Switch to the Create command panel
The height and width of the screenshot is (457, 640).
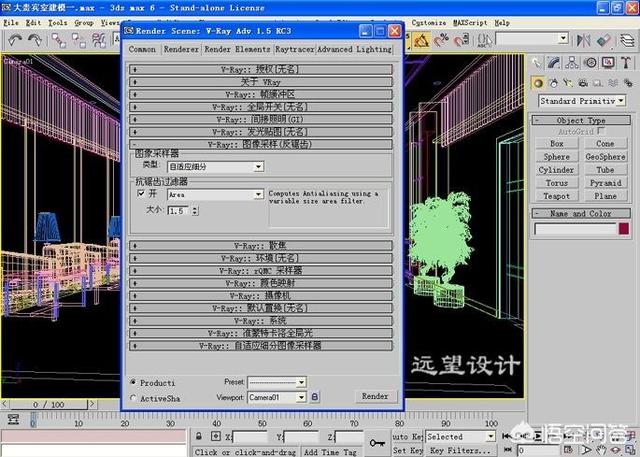pos(536,62)
